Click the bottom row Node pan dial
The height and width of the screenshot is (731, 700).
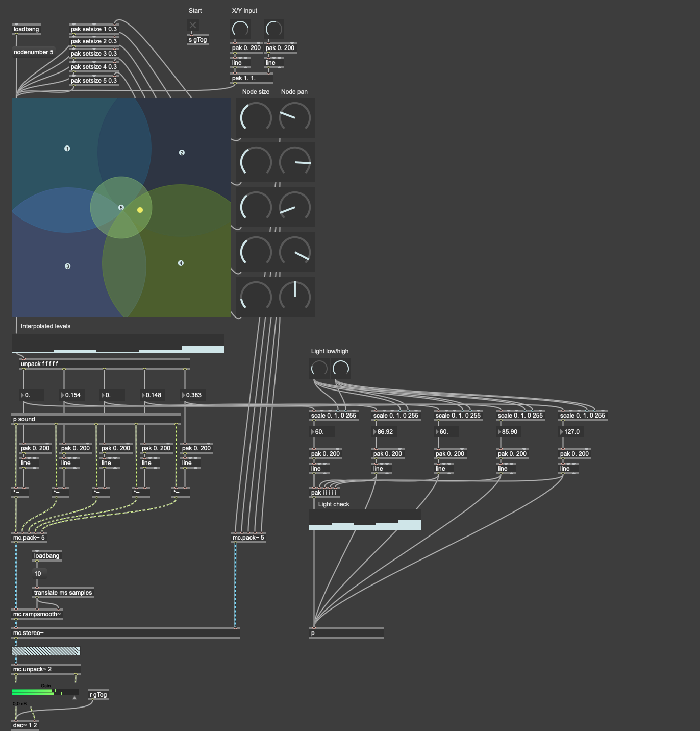(x=295, y=297)
